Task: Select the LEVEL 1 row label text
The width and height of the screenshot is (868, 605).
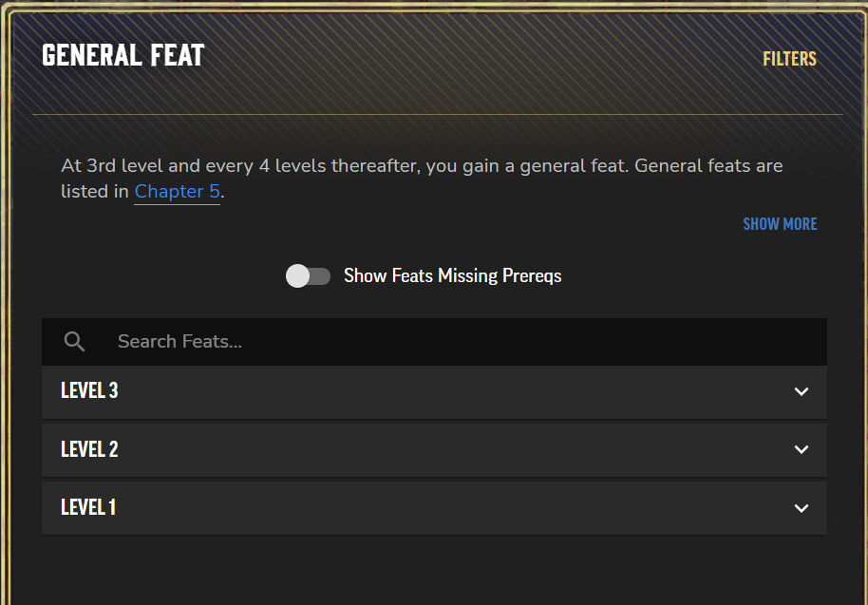Action: (88, 507)
